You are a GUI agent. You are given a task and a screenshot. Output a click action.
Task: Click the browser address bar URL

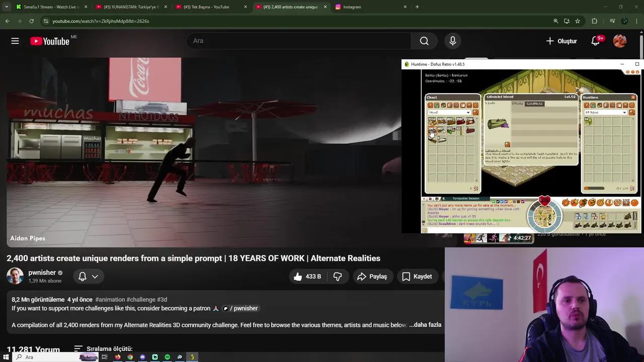pyautogui.click(x=101, y=21)
